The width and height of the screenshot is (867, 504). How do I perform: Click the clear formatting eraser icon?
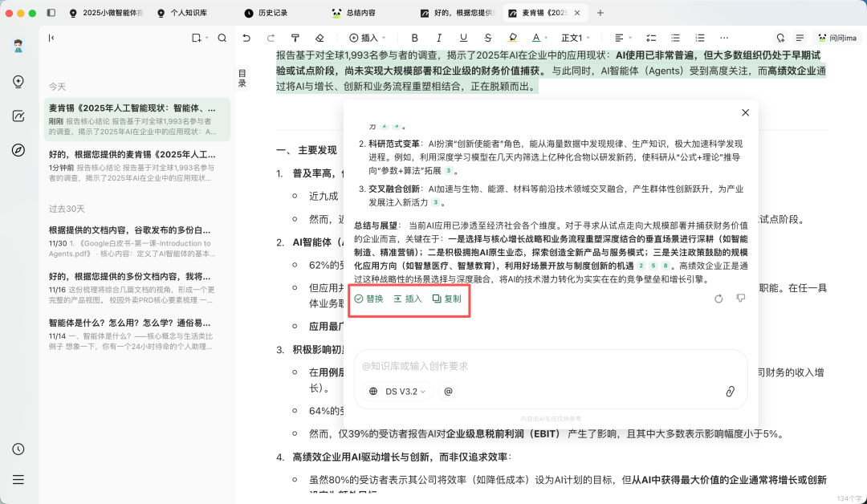click(x=320, y=37)
